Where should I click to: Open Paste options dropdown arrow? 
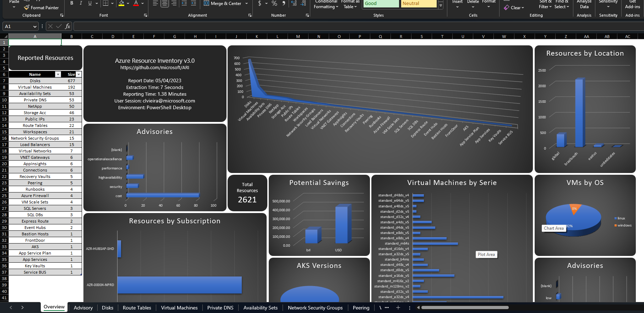coord(14,7)
